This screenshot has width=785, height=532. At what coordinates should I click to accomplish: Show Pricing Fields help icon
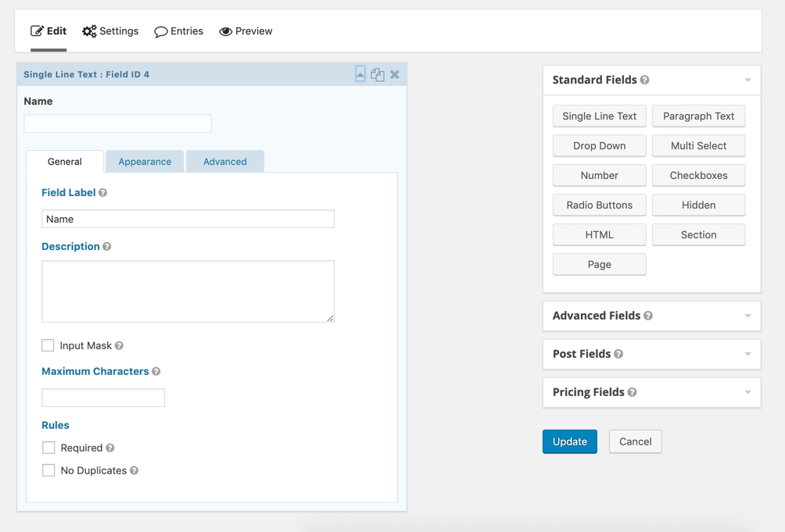click(633, 392)
